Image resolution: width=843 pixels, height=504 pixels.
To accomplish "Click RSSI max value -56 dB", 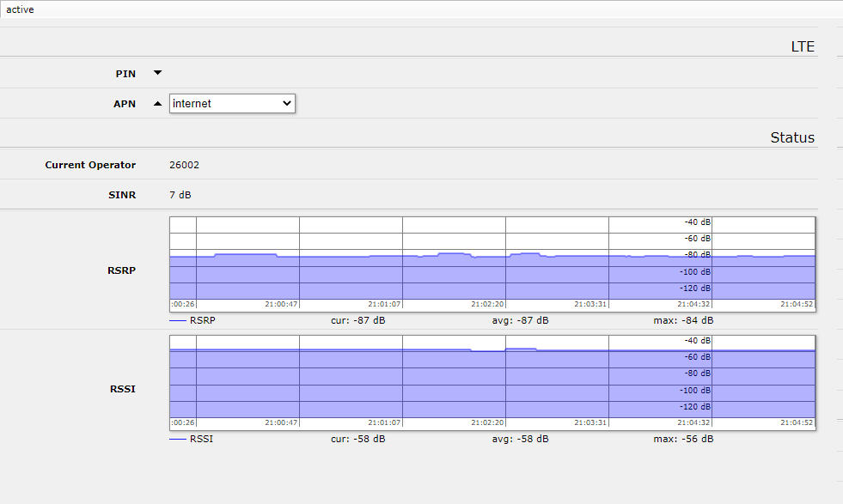I will tap(682, 439).
